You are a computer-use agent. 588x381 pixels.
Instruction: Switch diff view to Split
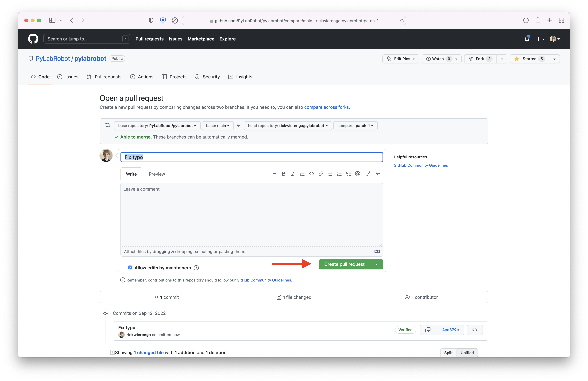[448, 353]
